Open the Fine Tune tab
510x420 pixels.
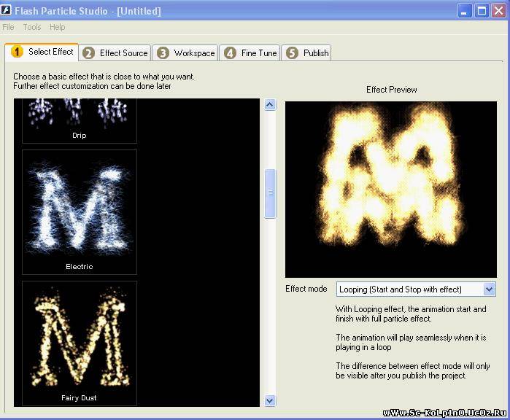pyautogui.click(x=250, y=53)
